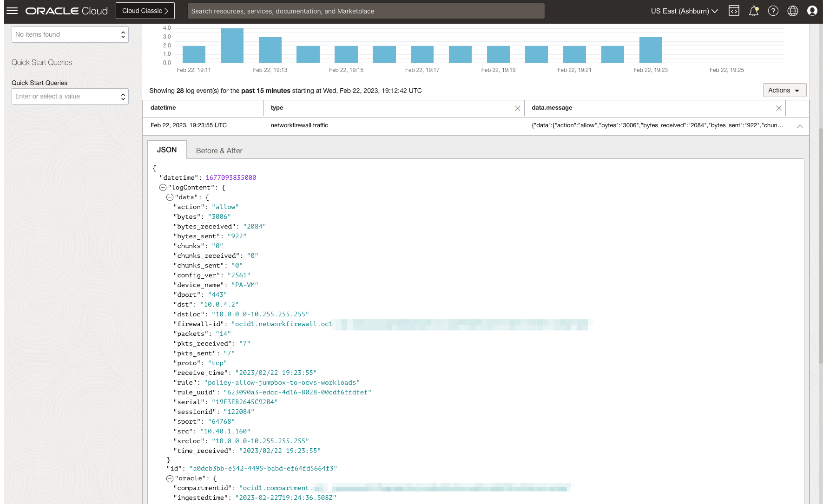Open the hamburger navigation menu
This screenshot has width=823, height=504.
[x=12, y=11]
